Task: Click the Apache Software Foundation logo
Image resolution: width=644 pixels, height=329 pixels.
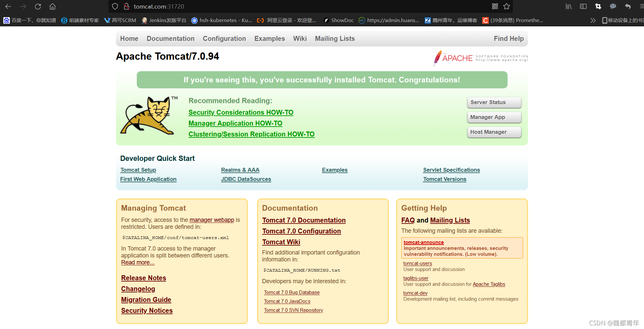Action: (481, 58)
